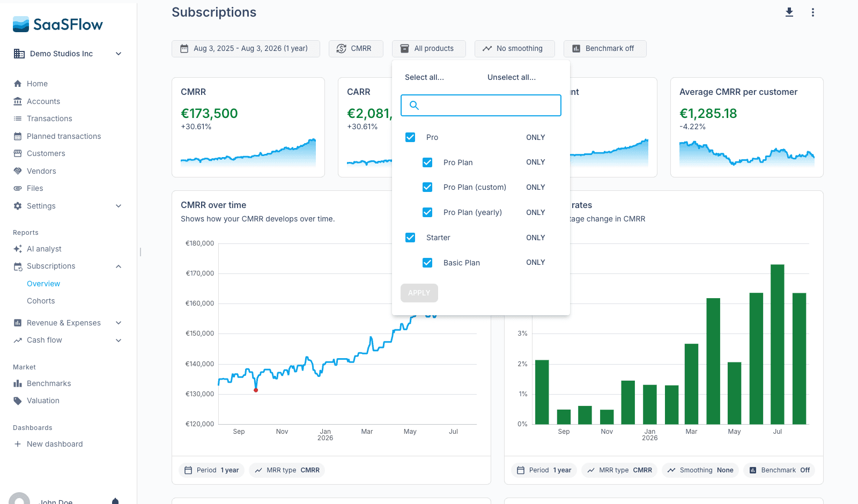
Task: Click the Revenue & Expenses chart icon
Action: (18, 323)
